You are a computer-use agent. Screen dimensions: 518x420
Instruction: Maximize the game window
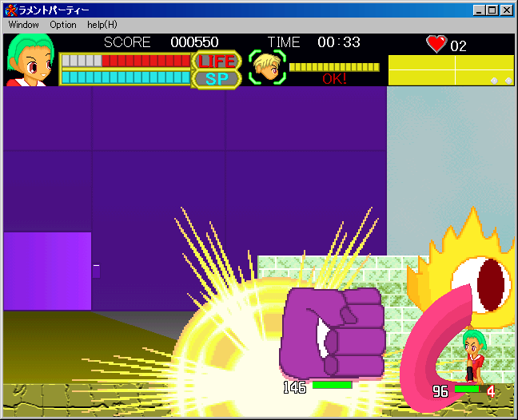(492, 10)
